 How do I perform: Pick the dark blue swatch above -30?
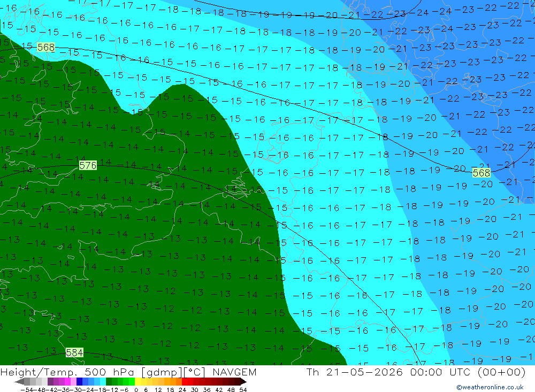[80, 382]
